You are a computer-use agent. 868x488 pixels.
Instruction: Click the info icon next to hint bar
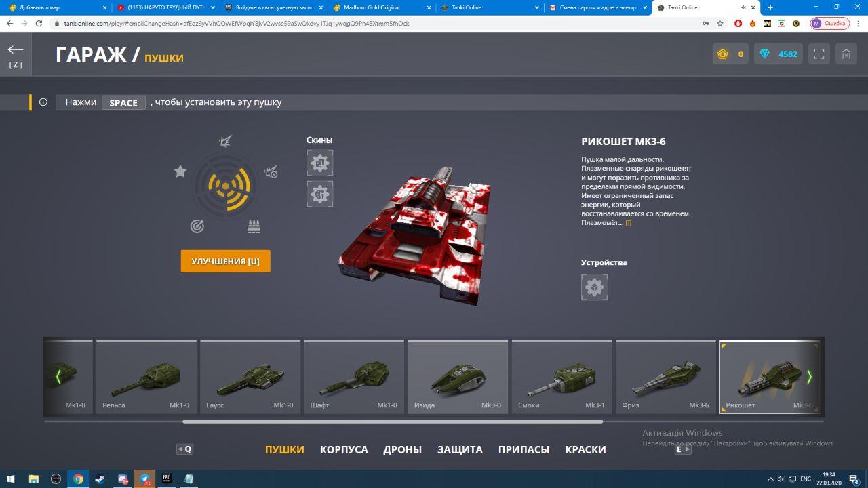(x=43, y=102)
